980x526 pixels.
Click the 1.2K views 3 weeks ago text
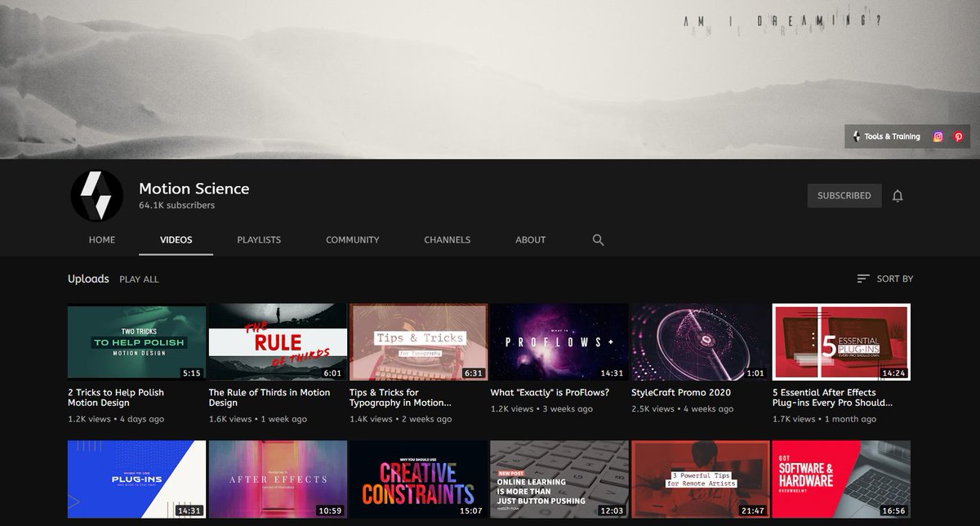pos(541,408)
